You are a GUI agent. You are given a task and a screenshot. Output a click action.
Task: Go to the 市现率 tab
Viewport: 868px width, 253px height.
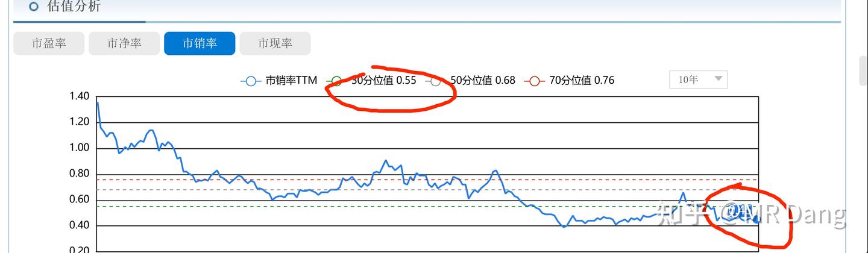(x=275, y=43)
